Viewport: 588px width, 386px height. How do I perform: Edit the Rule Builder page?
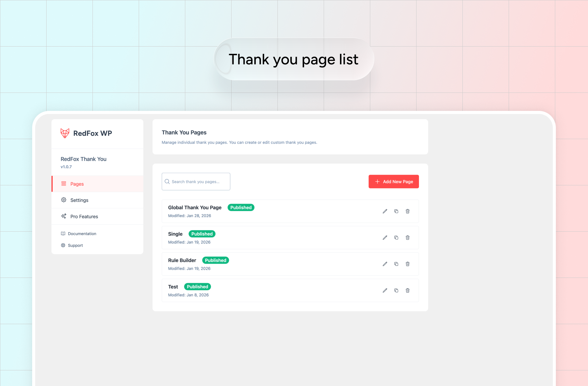click(x=385, y=264)
